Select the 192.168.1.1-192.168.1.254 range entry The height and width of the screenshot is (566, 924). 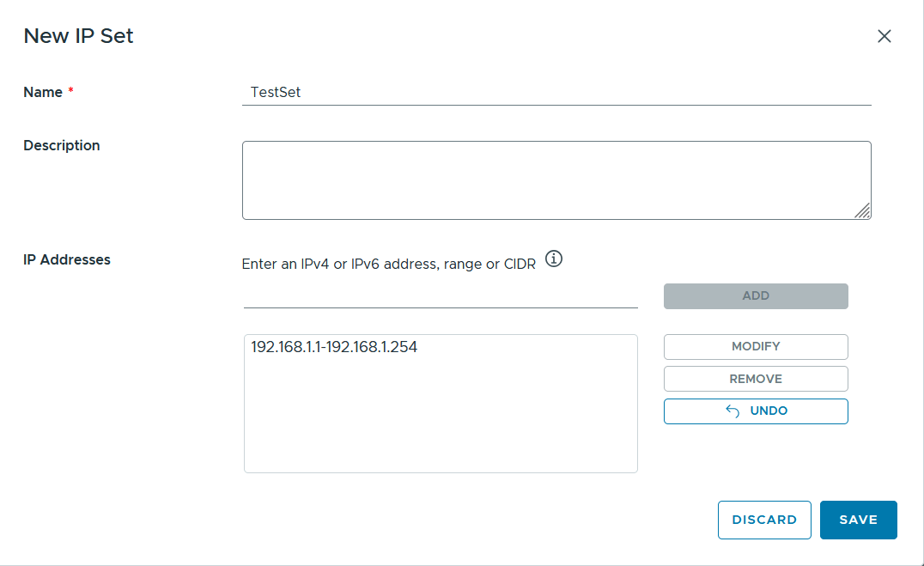point(334,347)
